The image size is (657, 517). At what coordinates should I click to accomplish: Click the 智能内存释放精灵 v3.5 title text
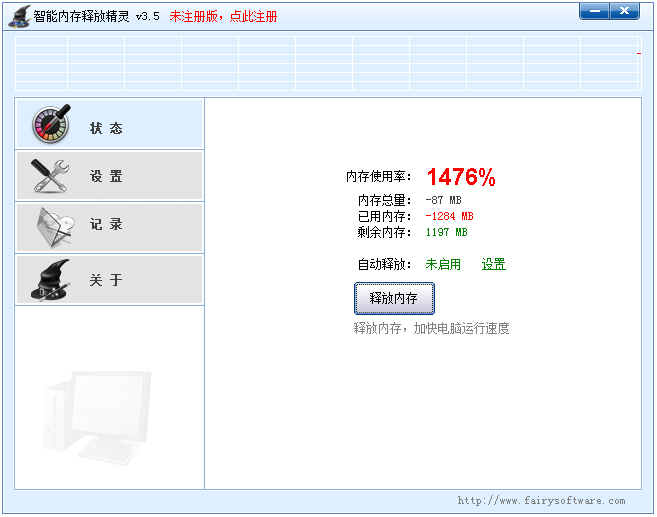tap(96, 16)
